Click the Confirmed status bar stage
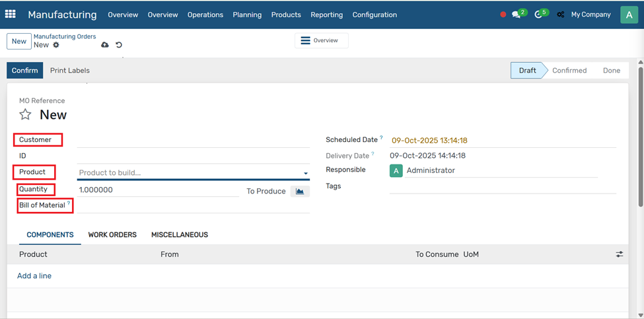The image size is (644, 319). point(569,71)
